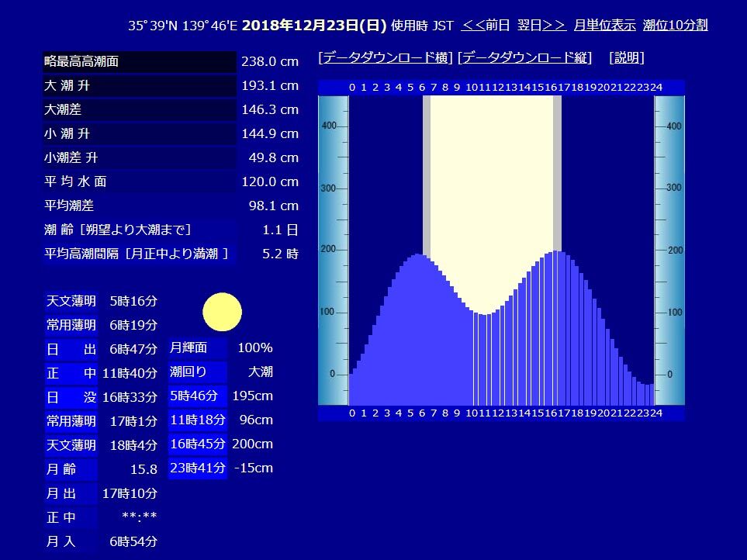Click tide time 11時18分
Image resolution: width=747 pixels, height=560 pixels.
pyautogui.click(x=197, y=420)
